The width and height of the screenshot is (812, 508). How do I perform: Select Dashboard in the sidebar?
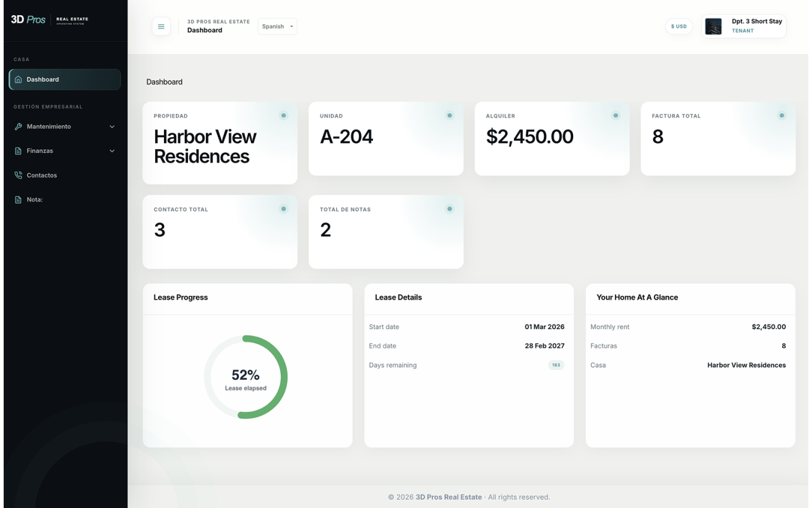pos(65,79)
